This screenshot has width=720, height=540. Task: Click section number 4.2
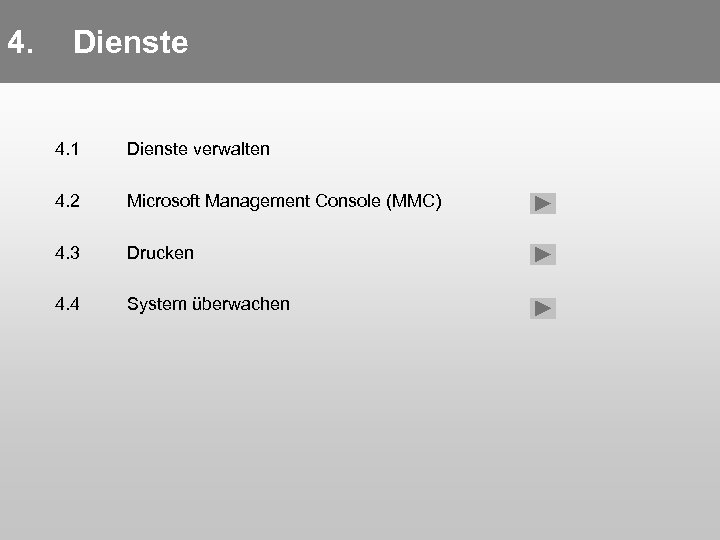pyautogui.click(x=67, y=201)
